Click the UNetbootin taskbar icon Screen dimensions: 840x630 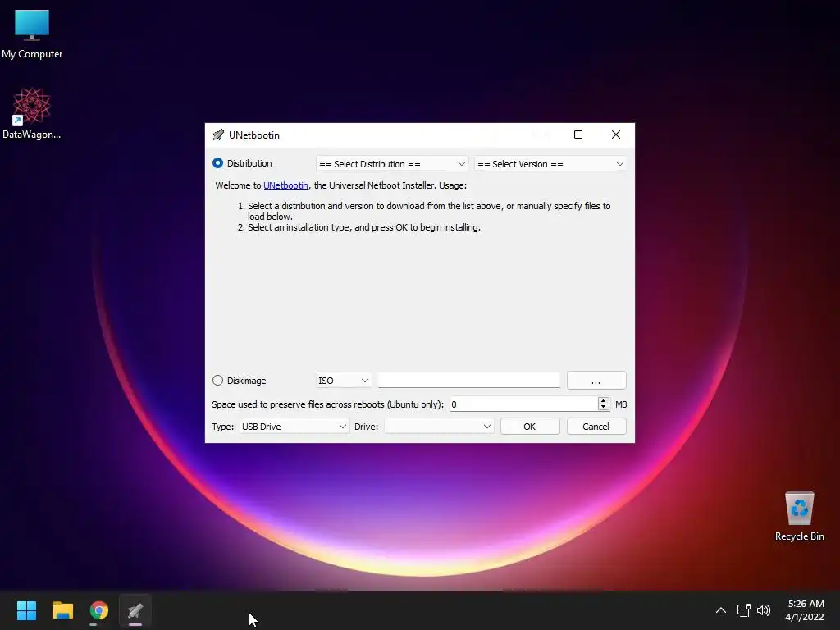[x=135, y=610]
